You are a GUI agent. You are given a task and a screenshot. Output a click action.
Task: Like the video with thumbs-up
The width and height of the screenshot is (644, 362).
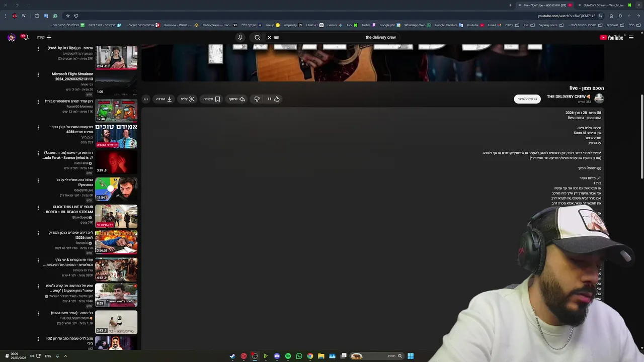(x=273, y=99)
